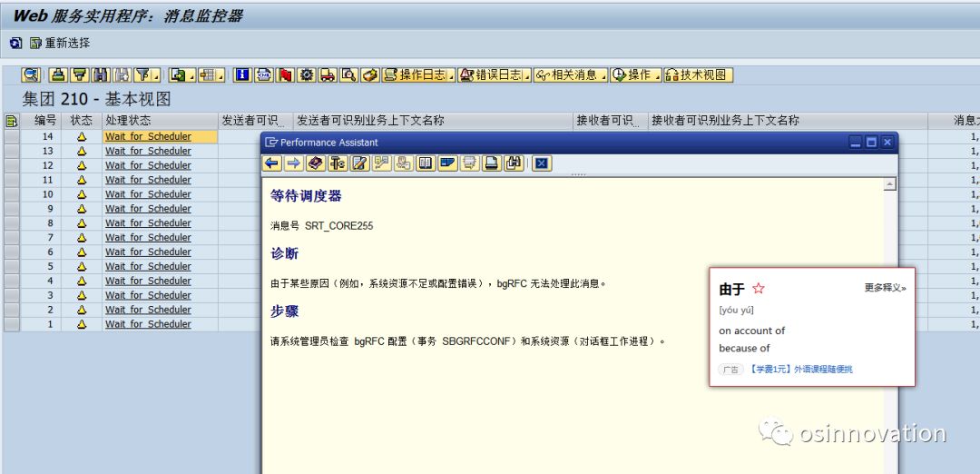Click the message number SRT_CORE255 text
This screenshot has height=474, width=980.
[x=338, y=226]
